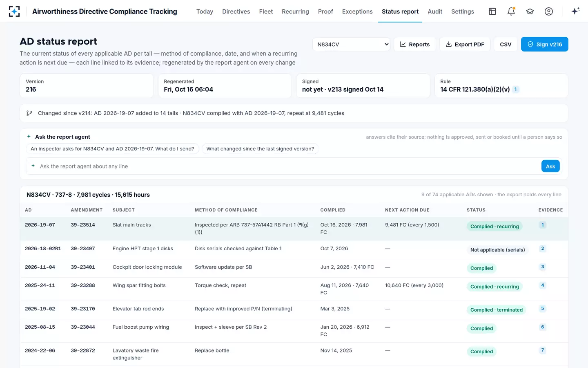Open evidence badge 6 for AD 2025-08-15

pyautogui.click(x=543, y=327)
